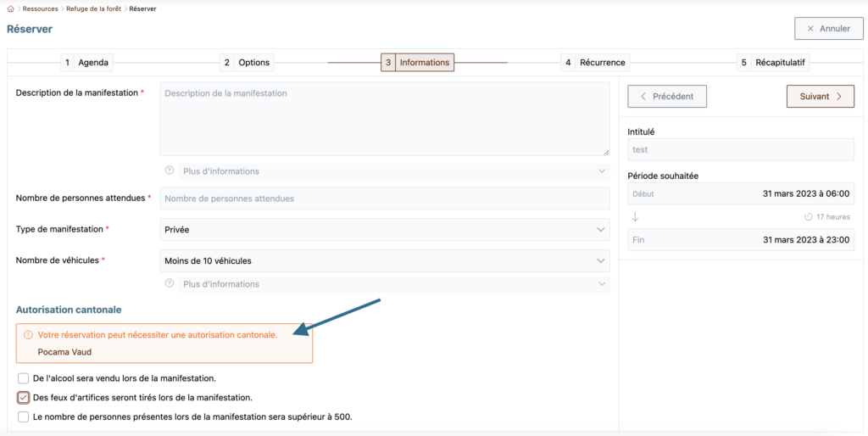Open the Nombre de véhicules dropdown
This screenshot has width=868, height=436.
pyautogui.click(x=385, y=260)
